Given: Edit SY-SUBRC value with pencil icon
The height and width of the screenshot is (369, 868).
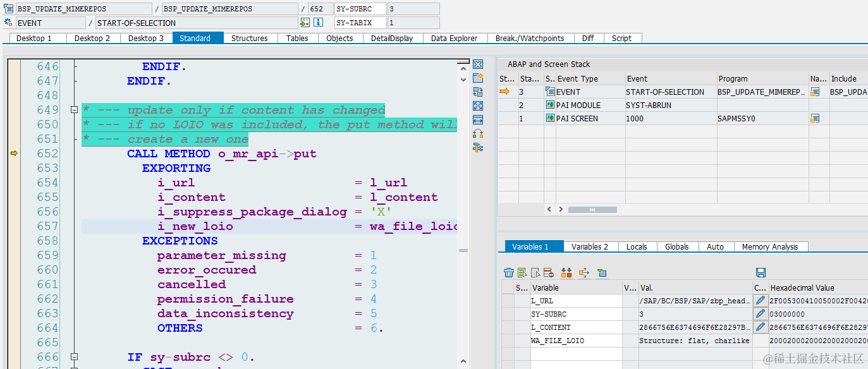Looking at the screenshot, I should pyautogui.click(x=761, y=314).
